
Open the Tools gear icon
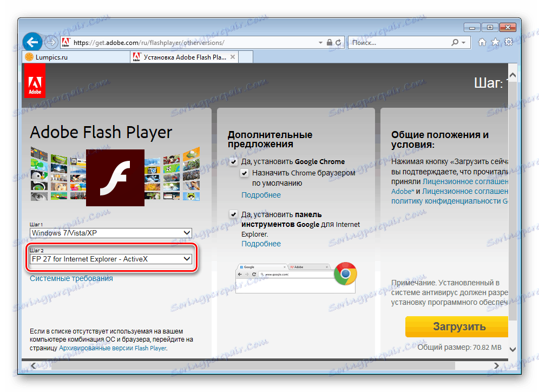tap(508, 42)
